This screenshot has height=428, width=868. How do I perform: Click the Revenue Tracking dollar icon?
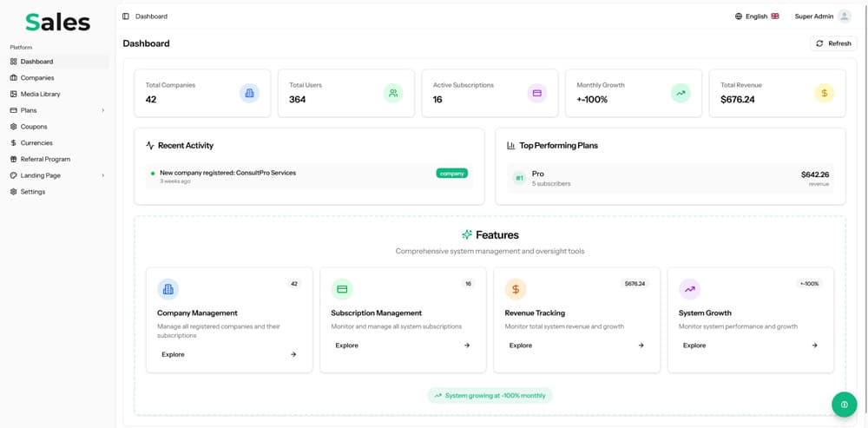pos(516,289)
